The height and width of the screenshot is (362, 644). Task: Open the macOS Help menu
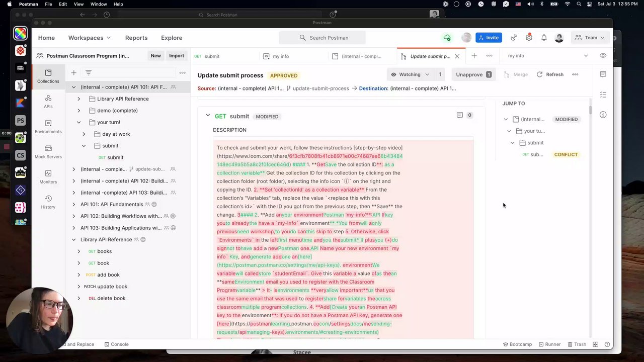118,4
